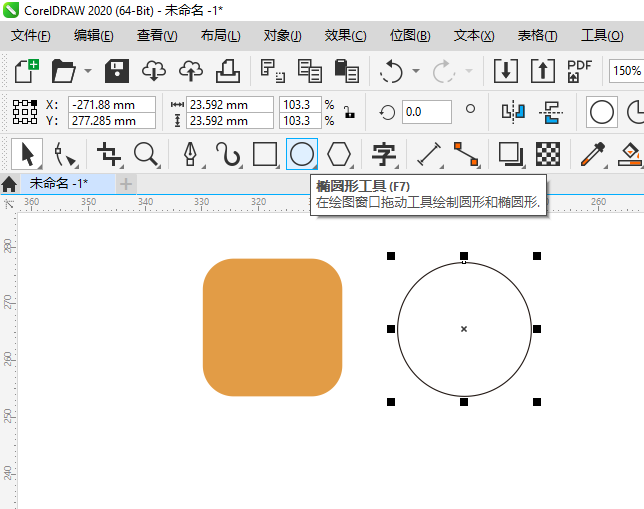Select the Text tool 字
The height and width of the screenshot is (509, 644).
pyautogui.click(x=384, y=154)
